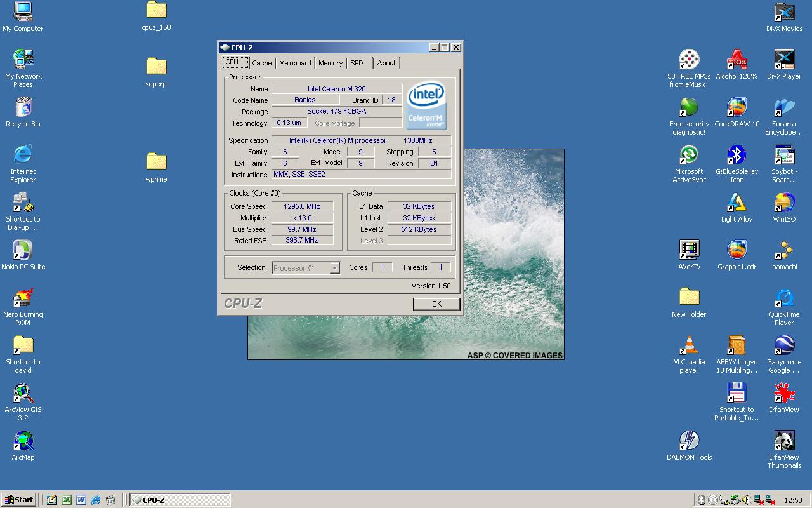Select the Memory tab
This screenshot has height=508, width=812.
[x=331, y=63]
